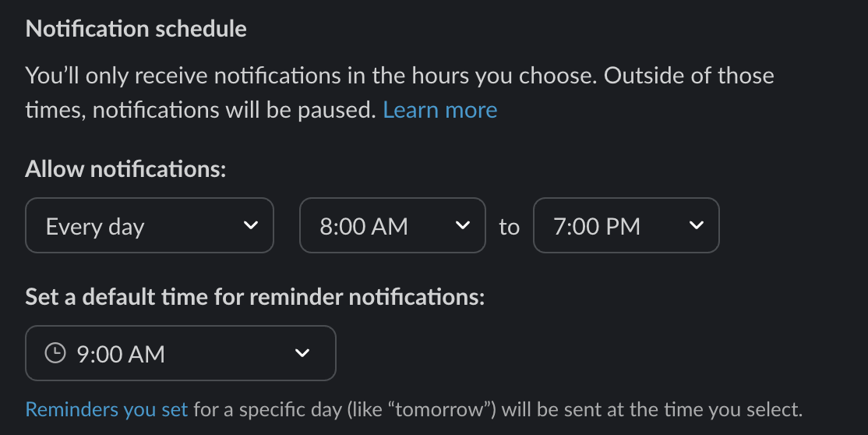Open the Every day schedule dropdown
This screenshot has height=435, width=868.
[150, 225]
